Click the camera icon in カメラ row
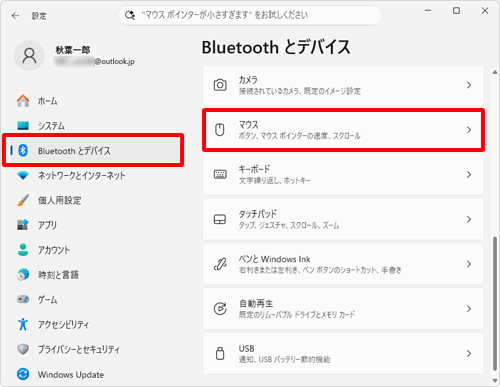The width and height of the screenshot is (500, 387). point(220,85)
